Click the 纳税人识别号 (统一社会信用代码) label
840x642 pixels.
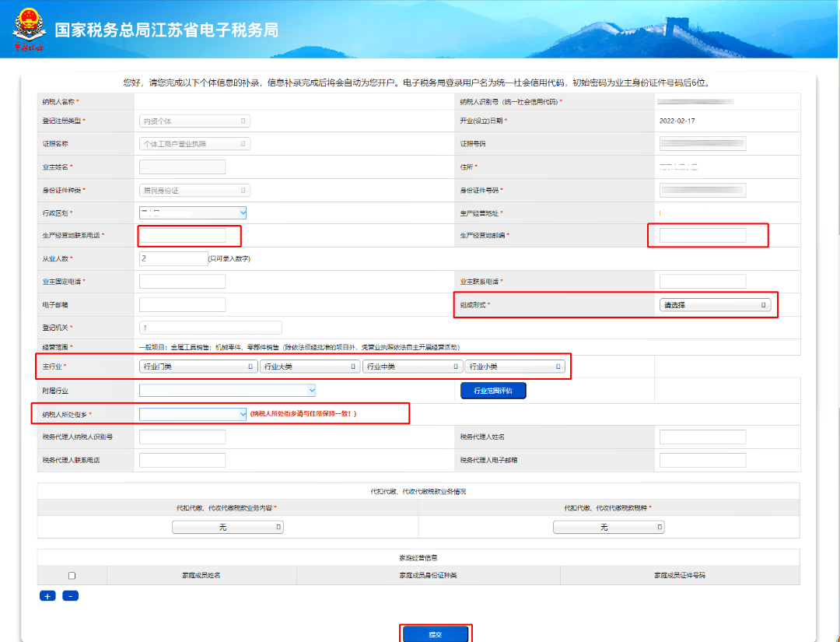tap(509, 102)
